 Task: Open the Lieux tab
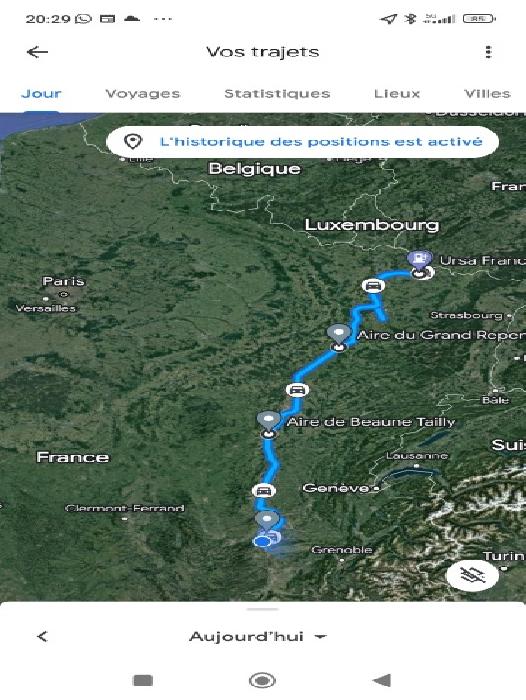[x=397, y=94]
